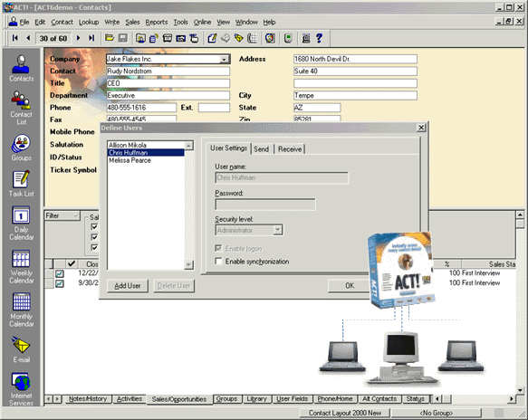The height and width of the screenshot is (420, 528).
Task: Click the <No Group> status bar button
Action: [x=436, y=413]
